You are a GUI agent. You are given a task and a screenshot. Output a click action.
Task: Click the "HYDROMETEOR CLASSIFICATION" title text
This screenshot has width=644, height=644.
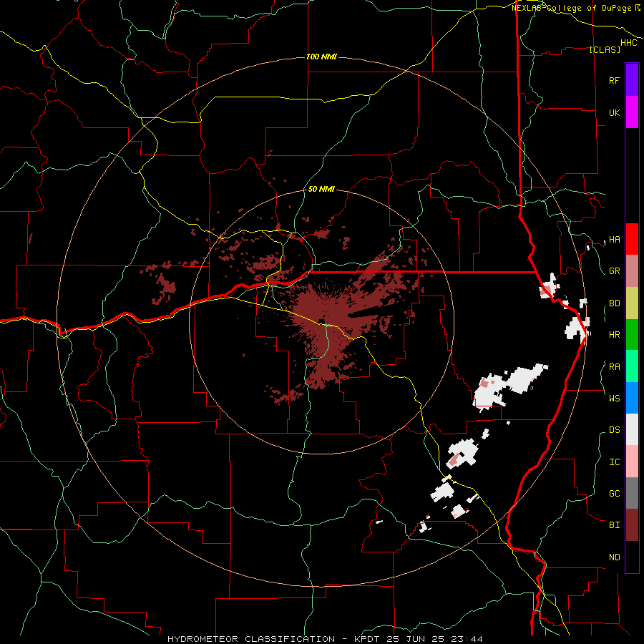251,639
